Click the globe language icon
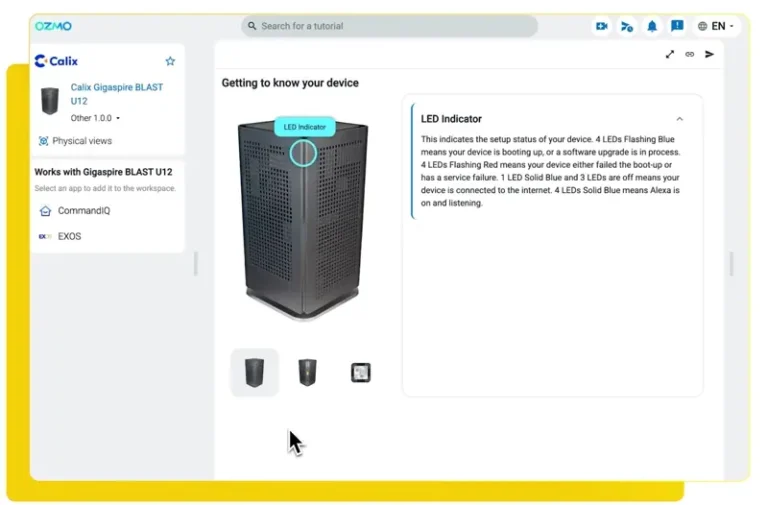Viewport: 768px width, 505px height. click(x=702, y=26)
